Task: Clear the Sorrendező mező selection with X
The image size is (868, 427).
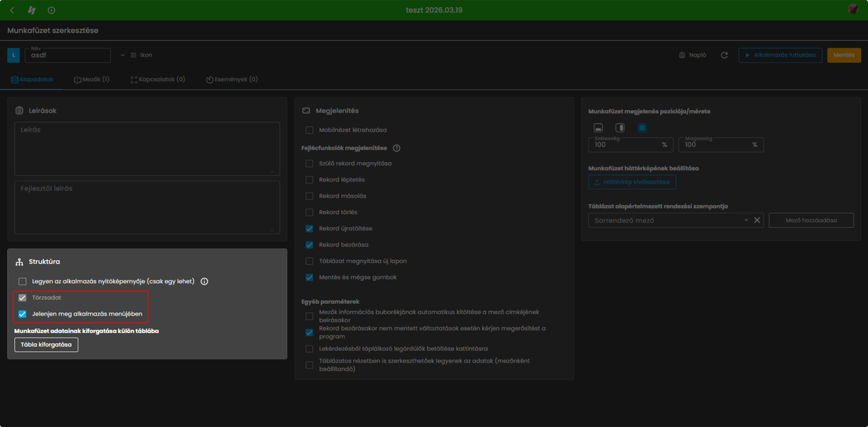Action: pos(757,220)
